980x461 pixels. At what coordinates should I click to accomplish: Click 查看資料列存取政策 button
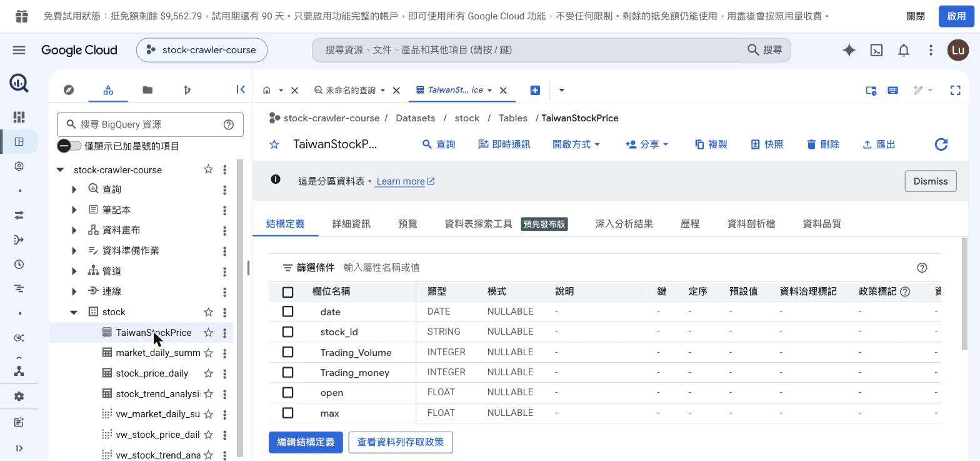tap(400, 442)
